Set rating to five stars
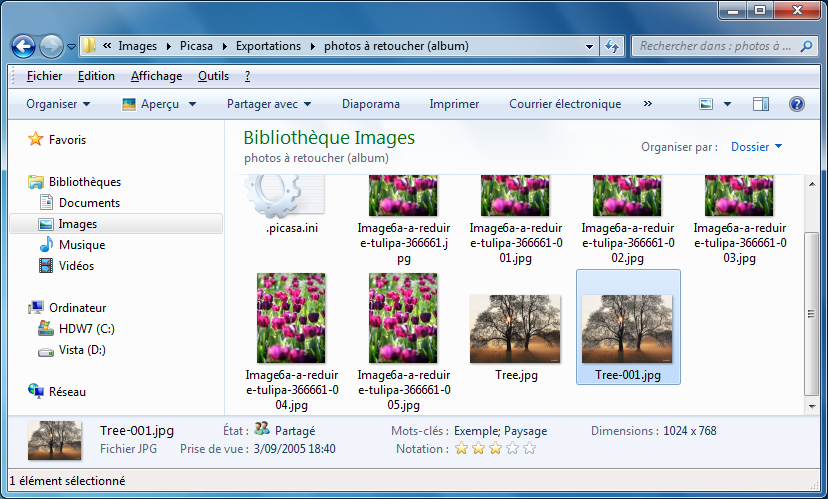 529,449
